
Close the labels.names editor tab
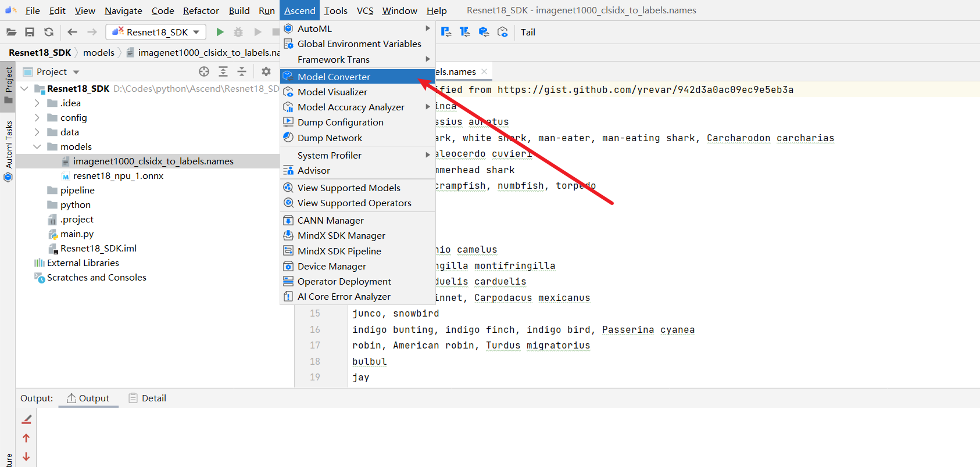point(484,71)
